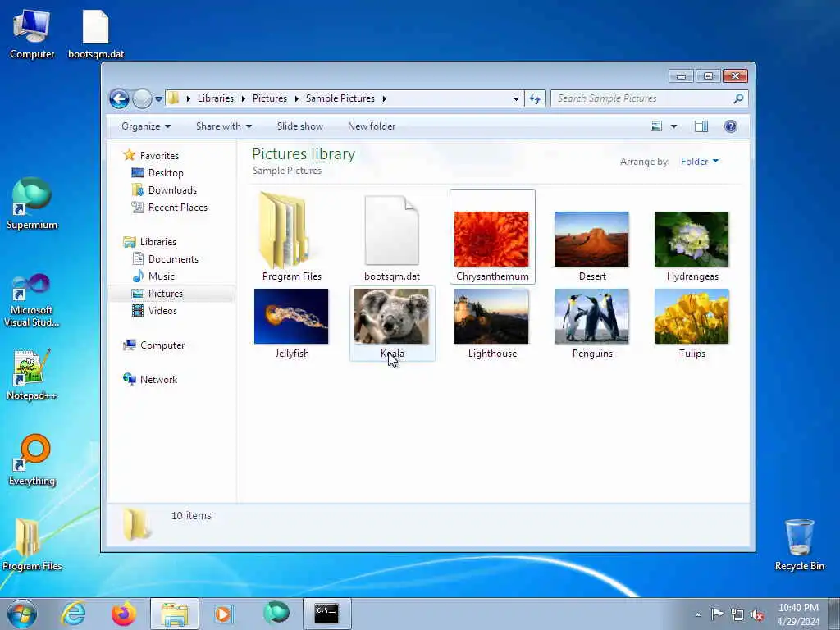Select the Chrysanthemum picture
Screen dimensions: 840x630
coord(492,237)
